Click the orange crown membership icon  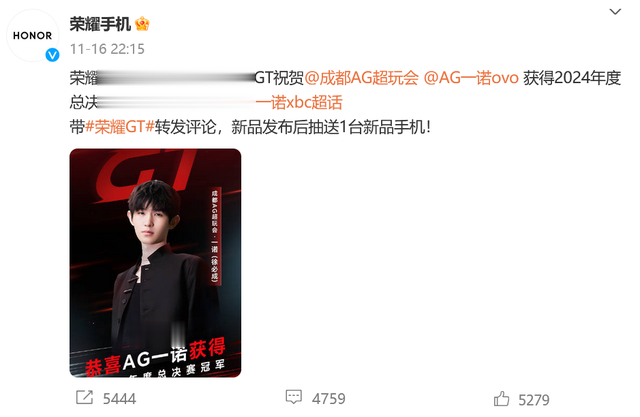[x=142, y=24]
